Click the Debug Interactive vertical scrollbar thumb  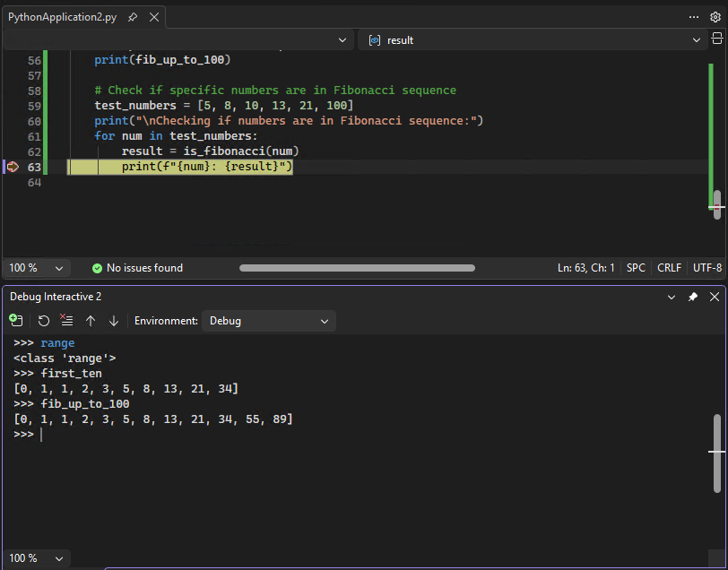click(x=717, y=453)
